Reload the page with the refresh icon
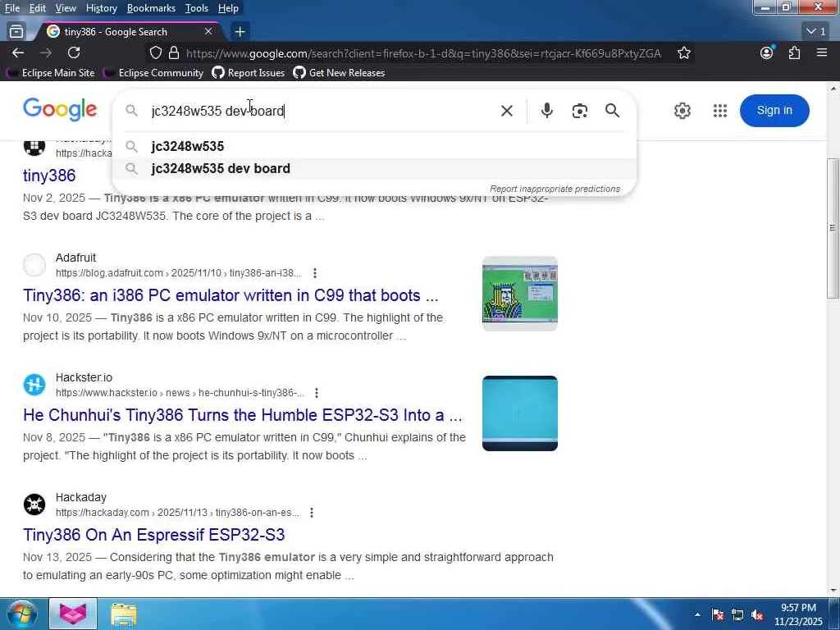Viewport: 840px width, 630px height. coord(74,52)
